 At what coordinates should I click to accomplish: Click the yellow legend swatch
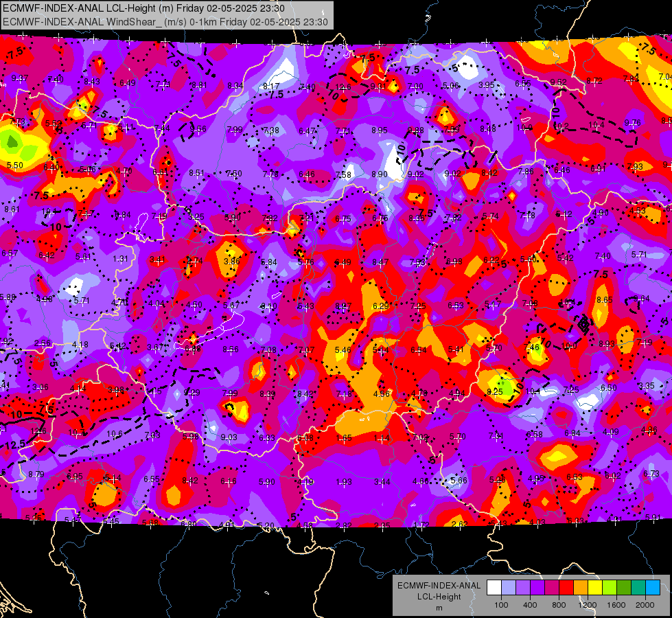[595, 588]
